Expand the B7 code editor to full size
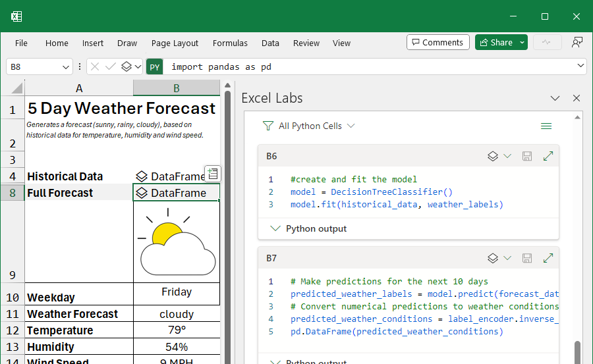This screenshot has height=364, width=593. tap(548, 258)
